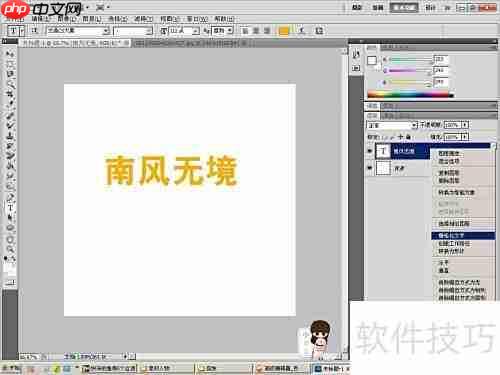
Task: Right align the text
Action: pos(267,31)
